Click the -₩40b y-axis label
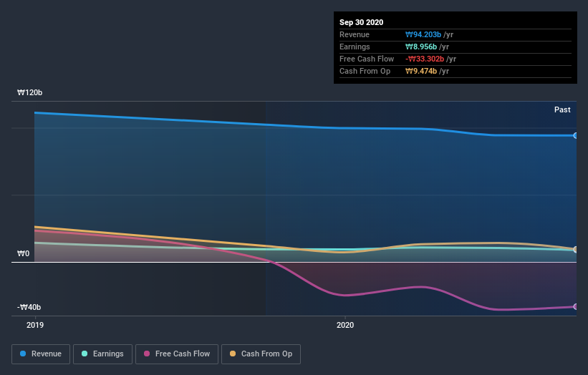This screenshot has height=375, width=588. pyautogui.click(x=29, y=307)
